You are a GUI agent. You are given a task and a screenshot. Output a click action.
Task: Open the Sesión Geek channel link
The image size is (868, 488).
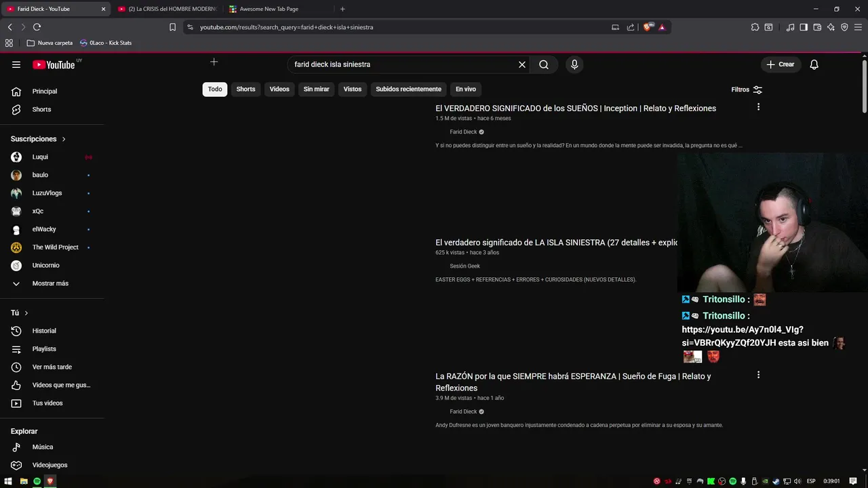pos(465,266)
